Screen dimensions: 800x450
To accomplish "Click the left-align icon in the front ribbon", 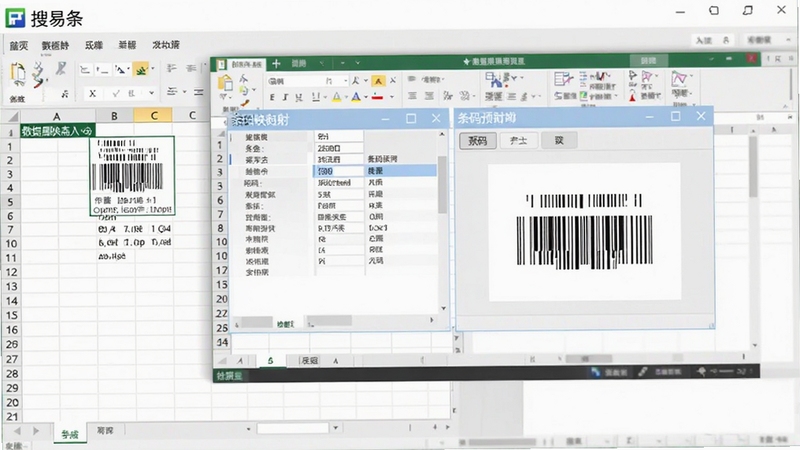I will coord(412,95).
